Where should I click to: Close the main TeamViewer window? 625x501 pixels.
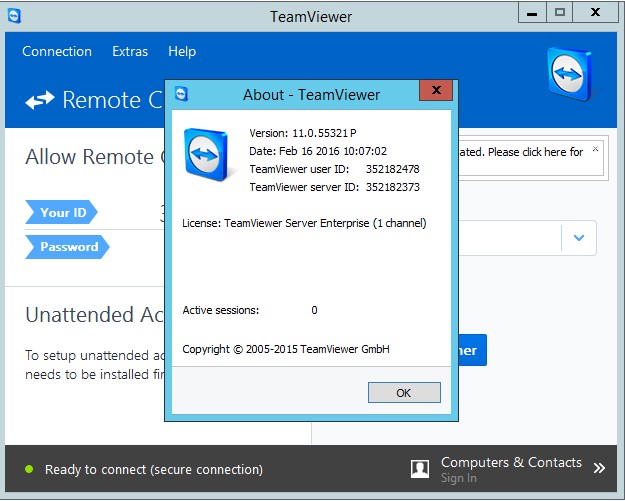[x=595, y=13]
